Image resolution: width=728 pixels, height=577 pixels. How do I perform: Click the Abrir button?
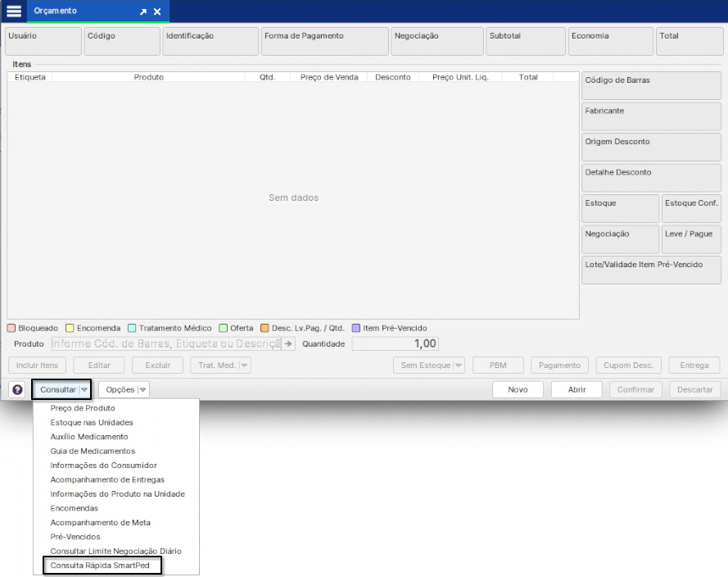pos(577,390)
